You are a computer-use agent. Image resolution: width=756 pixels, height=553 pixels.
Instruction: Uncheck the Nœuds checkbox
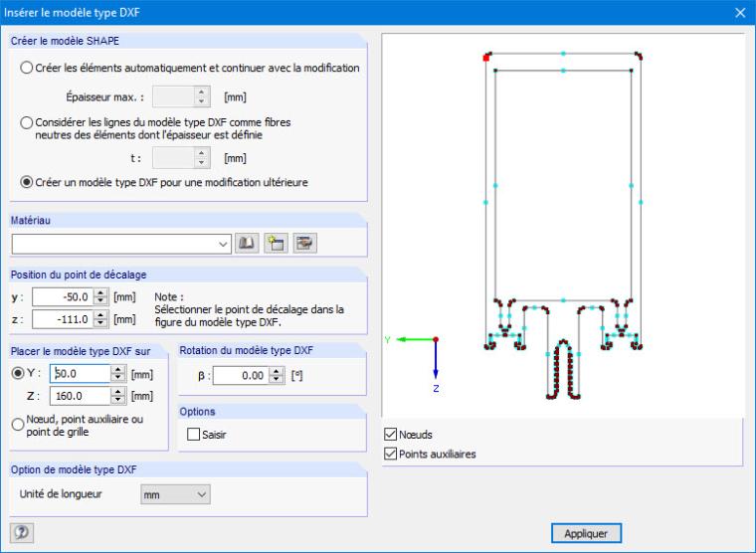(x=391, y=434)
